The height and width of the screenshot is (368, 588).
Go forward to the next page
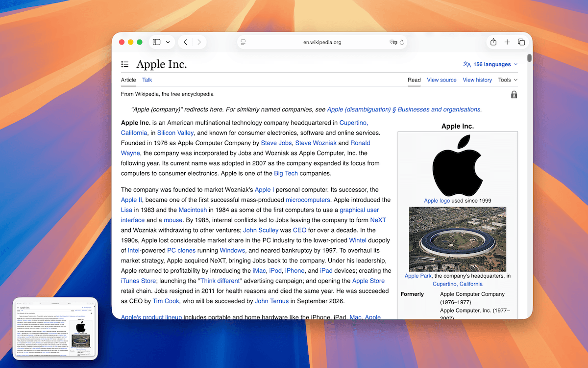(199, 42)
